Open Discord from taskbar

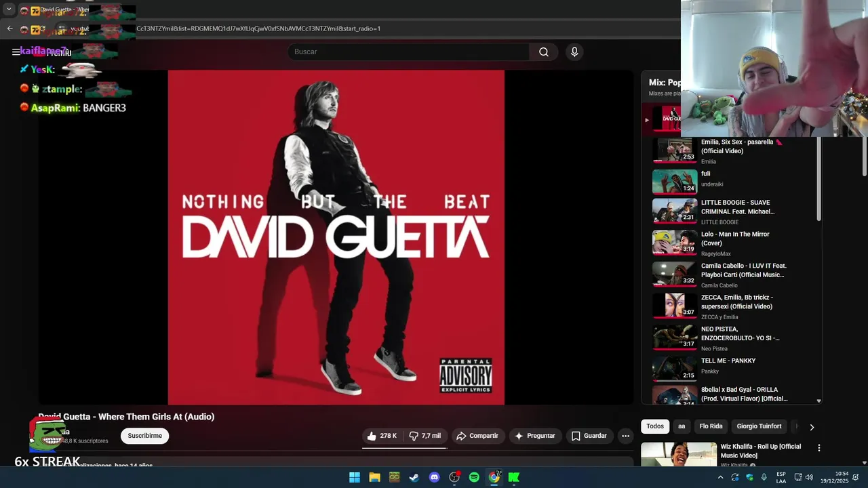[x=434, y=477]
